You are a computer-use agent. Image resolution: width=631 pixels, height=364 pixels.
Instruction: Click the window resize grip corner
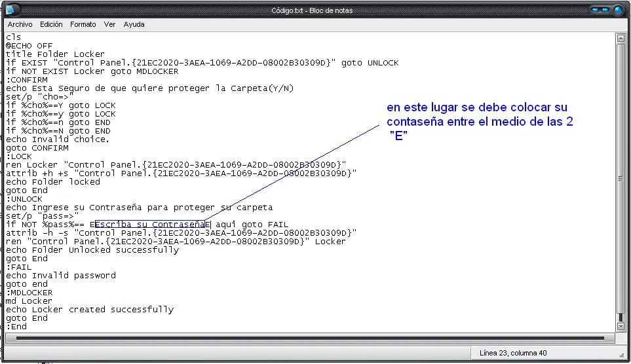[622, 355]
